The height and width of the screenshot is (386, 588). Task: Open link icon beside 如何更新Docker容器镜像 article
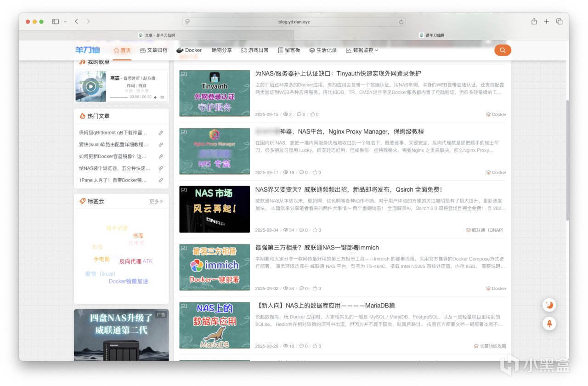coord(161,157)
